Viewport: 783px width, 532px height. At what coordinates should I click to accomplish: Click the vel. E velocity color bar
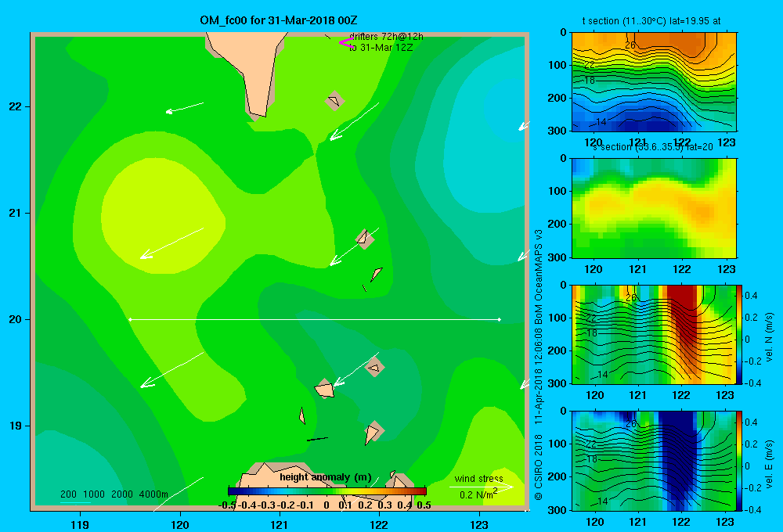pyautogui.click(x=739, y=460)
